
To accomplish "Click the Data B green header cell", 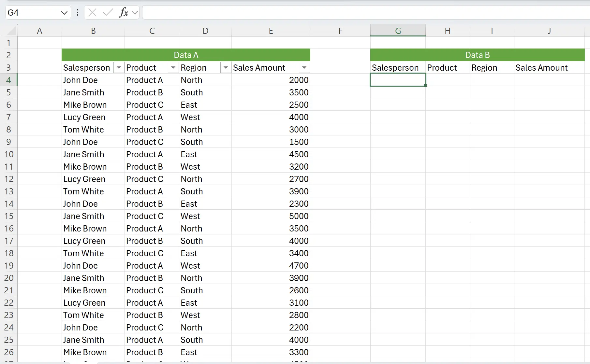I will point(477,55).
